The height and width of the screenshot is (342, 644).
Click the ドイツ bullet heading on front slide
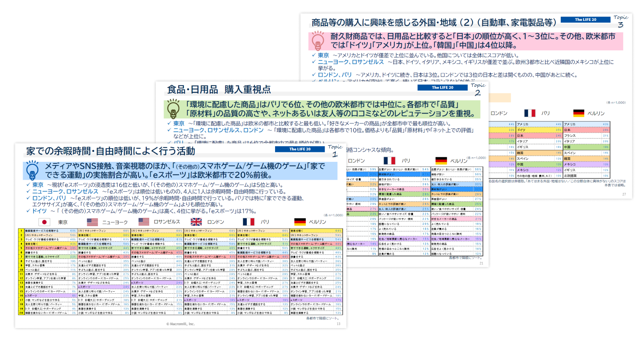click(x=39, y=211)
